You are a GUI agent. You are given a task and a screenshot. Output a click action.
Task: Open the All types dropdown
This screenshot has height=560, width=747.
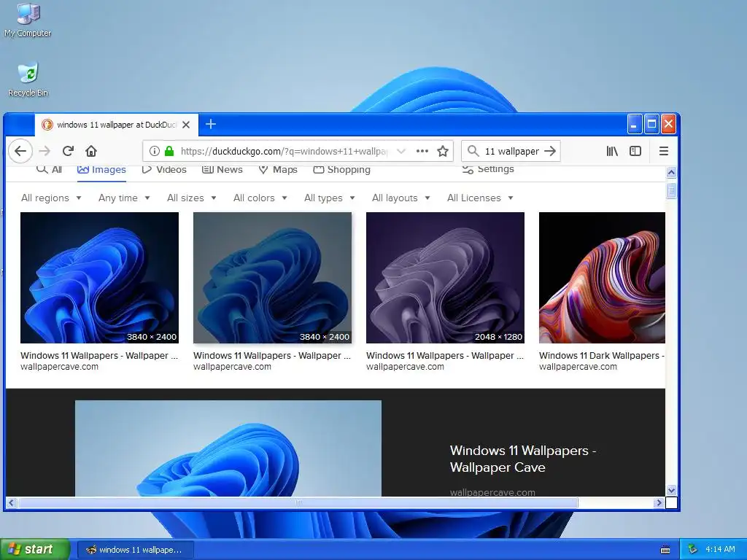coord(330,198)
